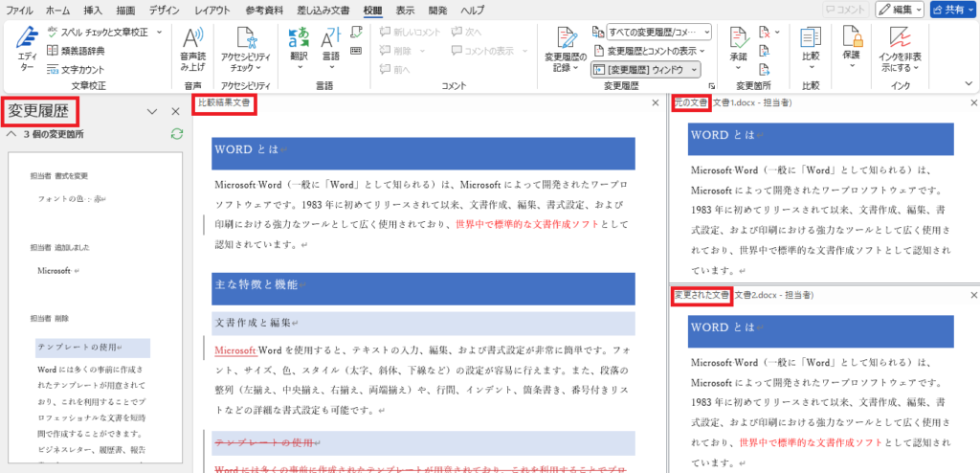Screen dimensions: 980x473
Task: Open the 共有 share dropdown
Action: tap(953, 10)
